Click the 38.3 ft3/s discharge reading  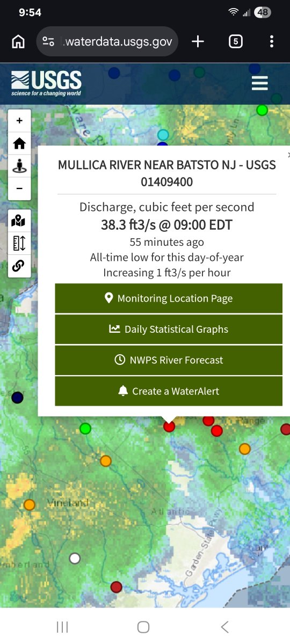pyautogui.click(x=167, y=225)
